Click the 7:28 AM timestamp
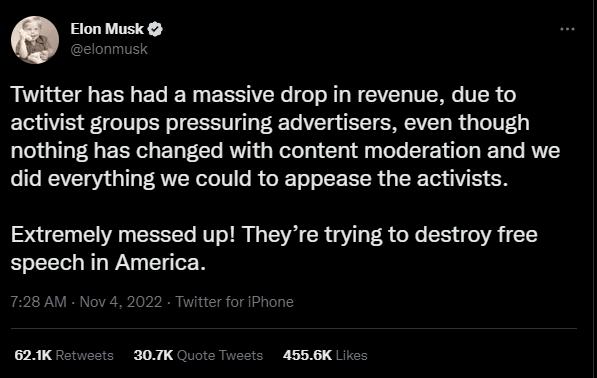 [38, 302]
